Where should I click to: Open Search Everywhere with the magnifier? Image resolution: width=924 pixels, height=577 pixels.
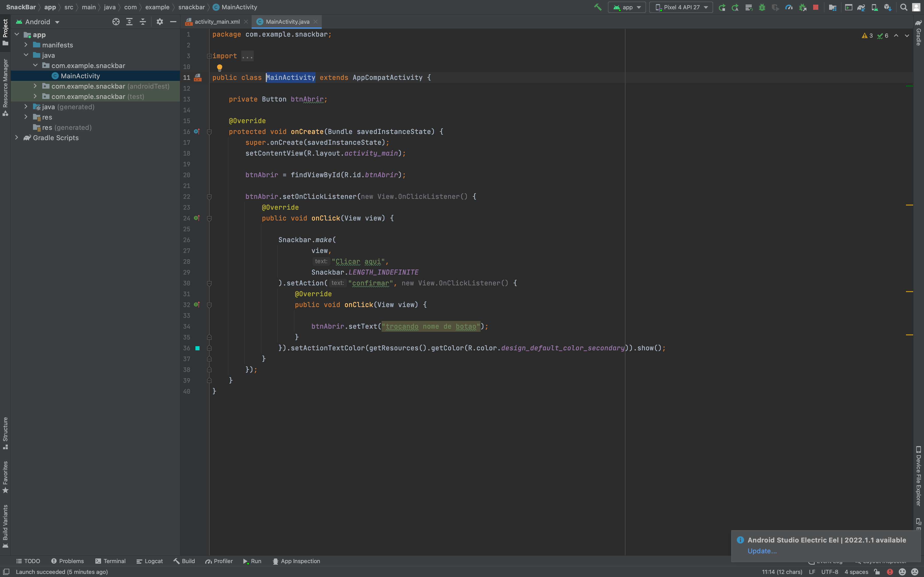tap(904, 7)
